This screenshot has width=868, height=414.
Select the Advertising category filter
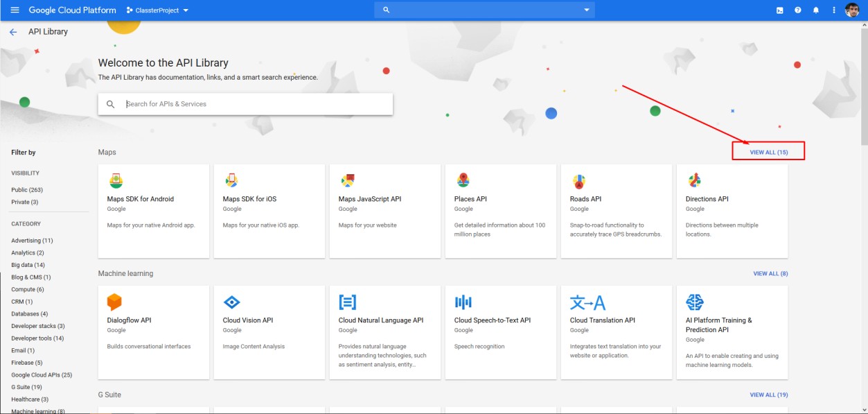[x=32, y=241]
